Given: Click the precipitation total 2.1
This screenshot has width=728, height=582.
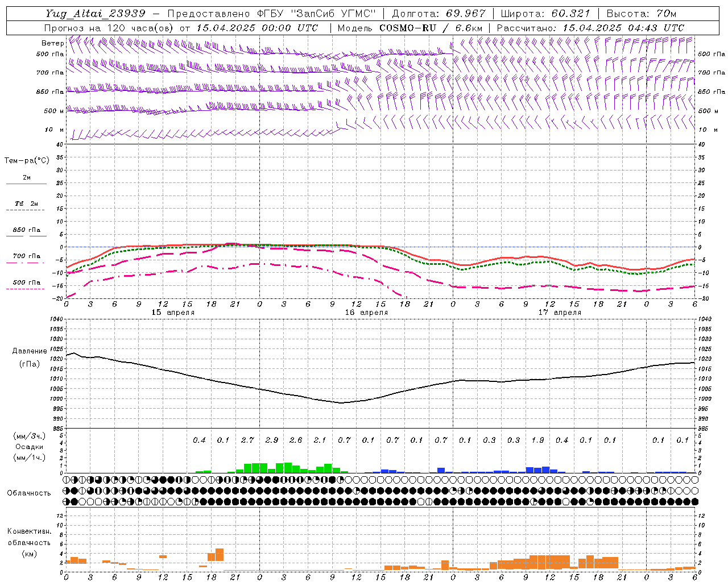Looking at the screenshot, I should pyautogui.click(x=320, y=440).
